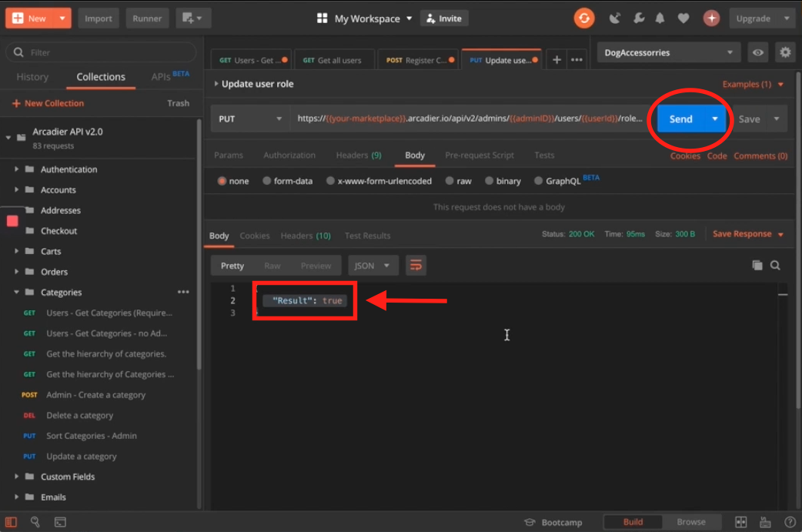
Task: Click the Send button
Action: 681,119
